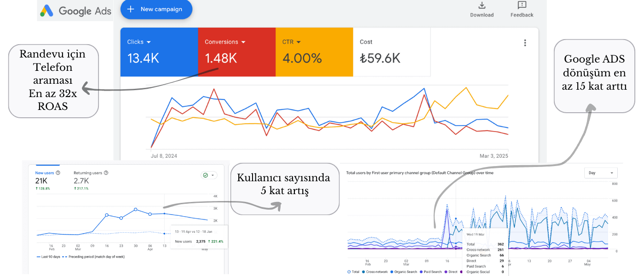The width and height of the screenshot is (644, 276).
Task: Click the 13.4K clicks value
Action: (144, 58)
